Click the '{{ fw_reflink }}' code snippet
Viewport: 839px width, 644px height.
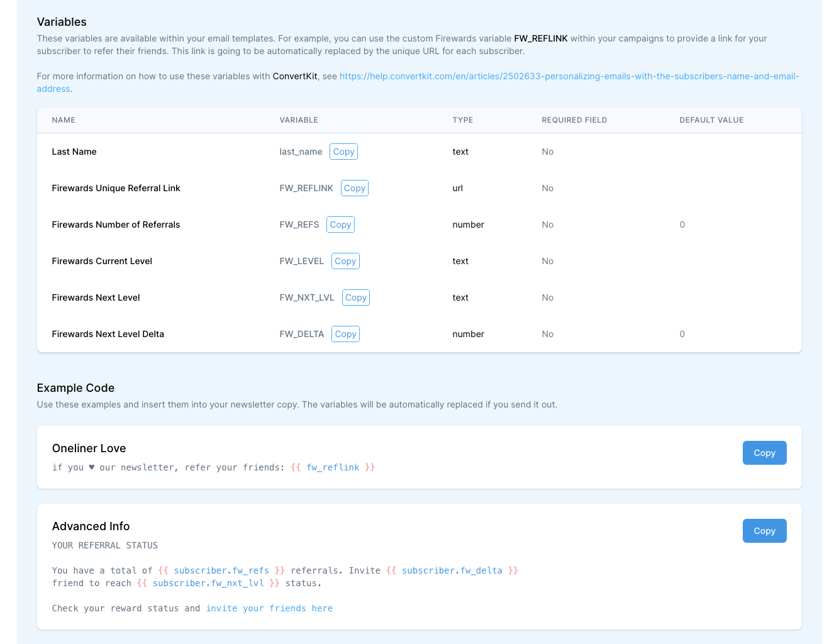tap(333, 467)
